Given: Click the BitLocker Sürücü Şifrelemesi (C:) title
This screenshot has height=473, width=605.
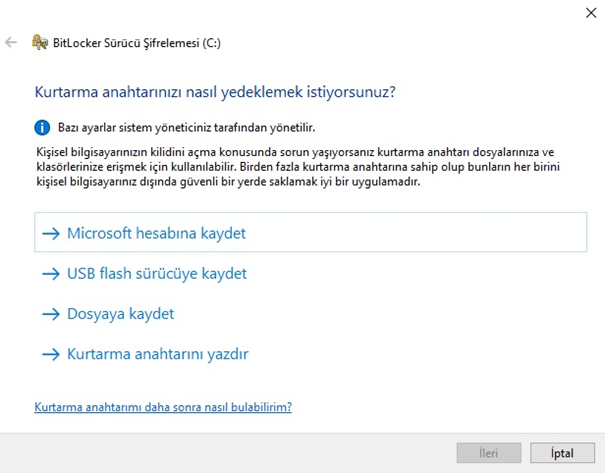Looking at the screenshot, I should tap(137, 43).
